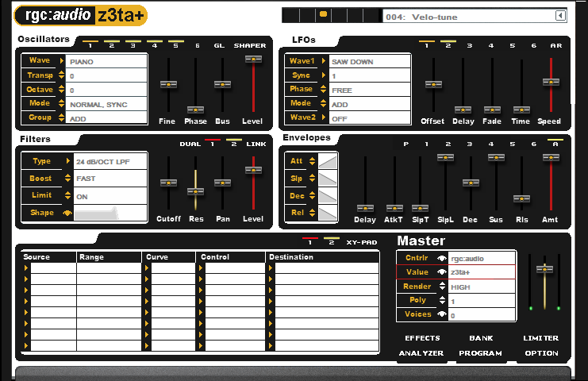588x381 pixels.
Task: Open the EFFECTS page
Action: [x=422, y=338]
